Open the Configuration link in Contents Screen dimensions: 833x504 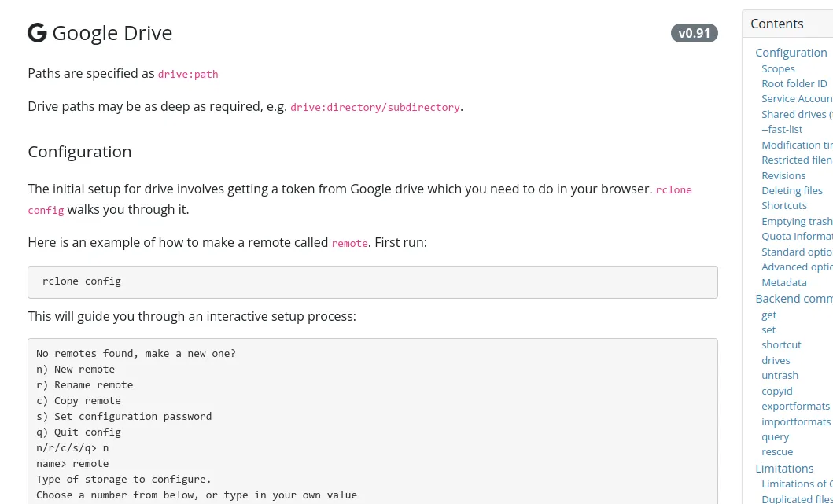coord(791,53)
